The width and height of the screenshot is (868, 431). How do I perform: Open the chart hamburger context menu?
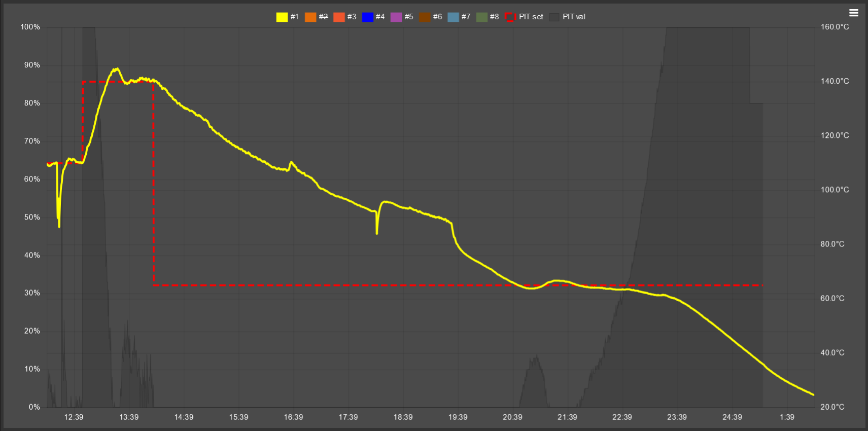854,13
